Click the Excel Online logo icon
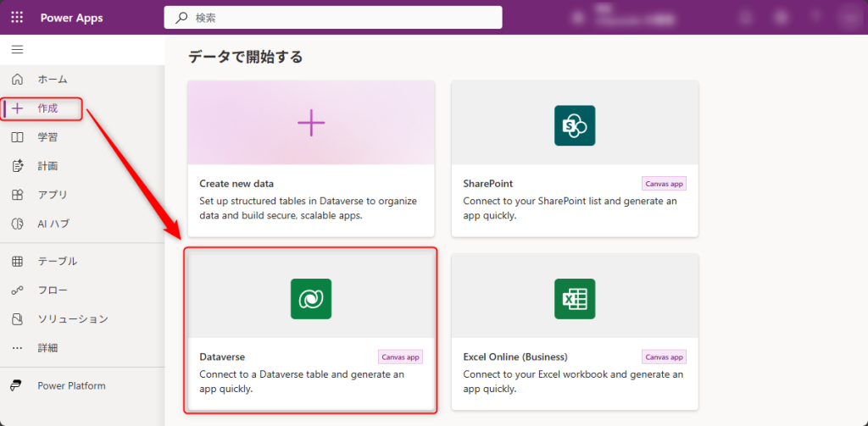 [575, 299]
